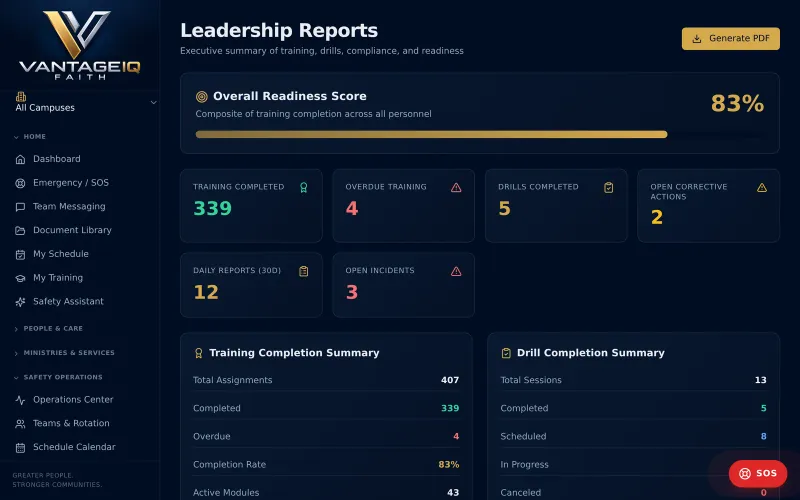Click the Total Sessions value 13
The image size is (800, 500).
click(x=761, y=380)
